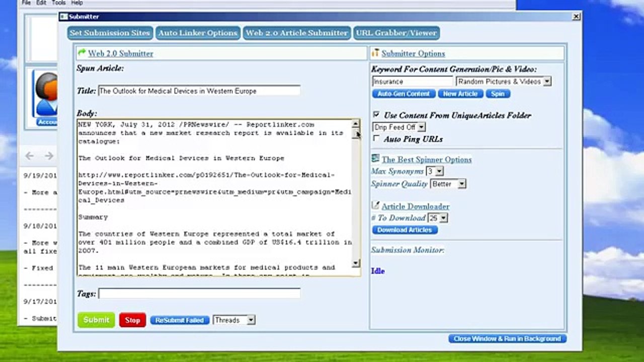Click the Tags input field
The height and width of the screenshot is (362, 644).
click(199, 294)
